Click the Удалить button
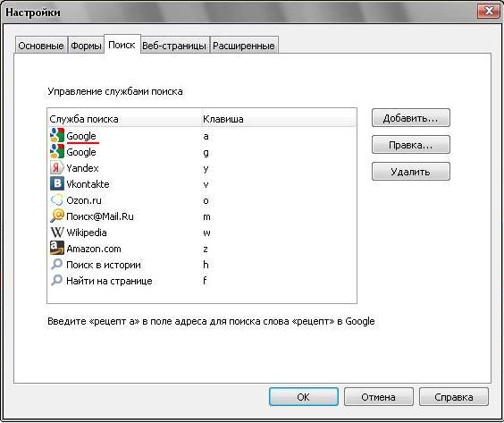 point(411,172)
